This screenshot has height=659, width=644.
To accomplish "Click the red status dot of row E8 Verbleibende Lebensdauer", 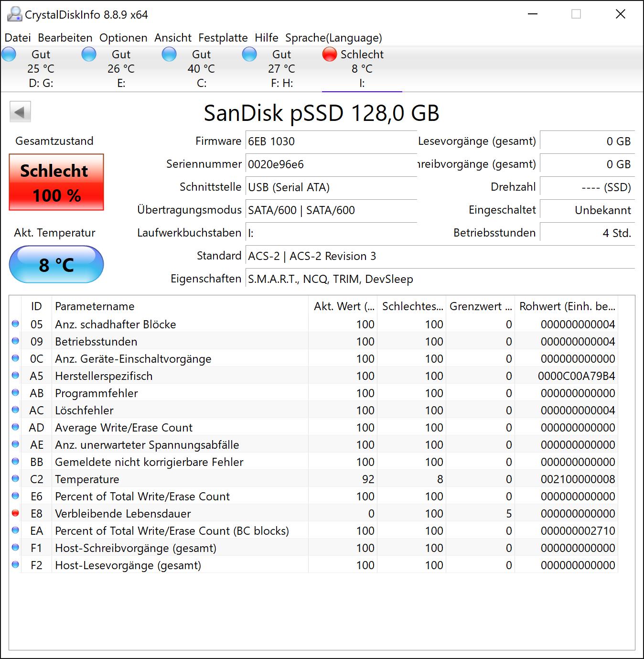I will (x=15, y=513).
